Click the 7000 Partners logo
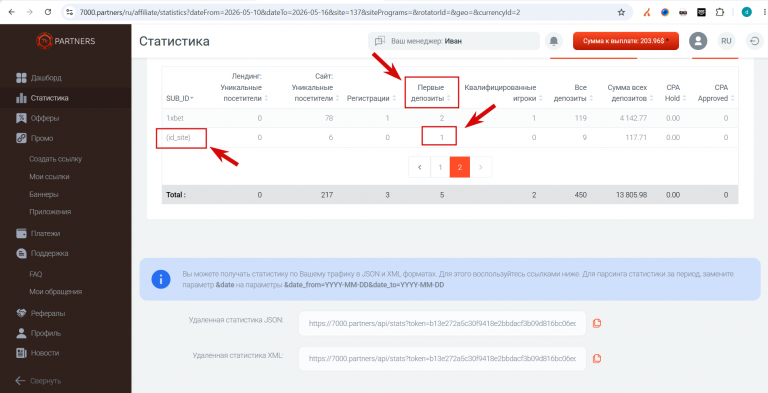 (x=66, y=41)
